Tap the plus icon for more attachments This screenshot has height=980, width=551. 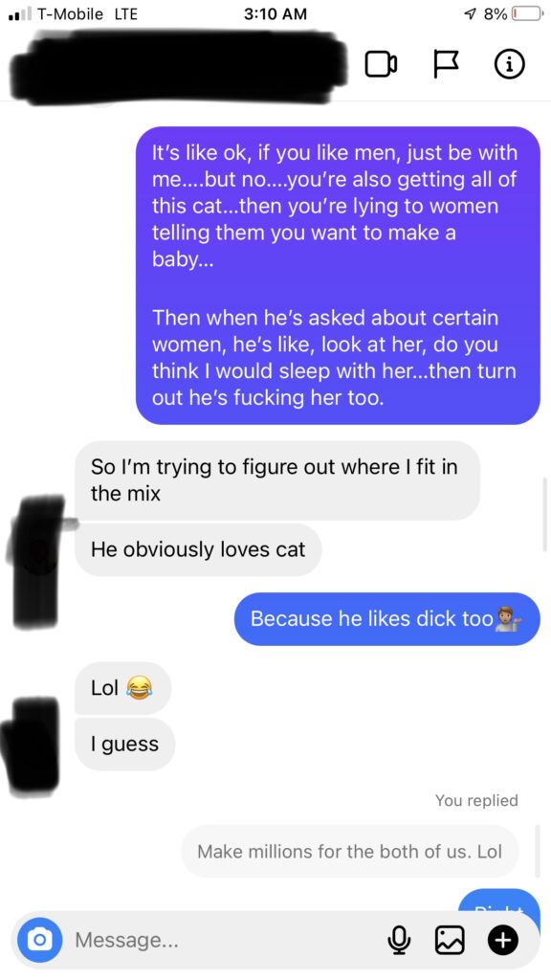[503, 940]
